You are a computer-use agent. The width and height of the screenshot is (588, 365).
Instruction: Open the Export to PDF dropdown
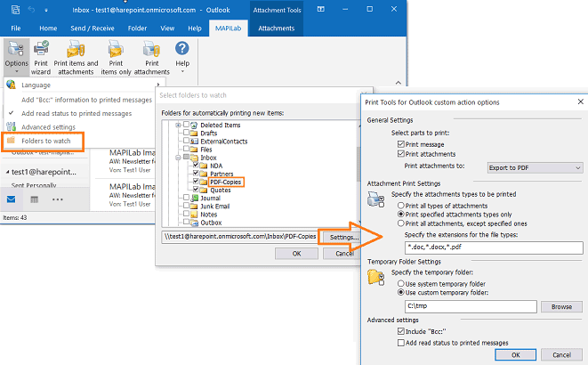click(535, 167)
